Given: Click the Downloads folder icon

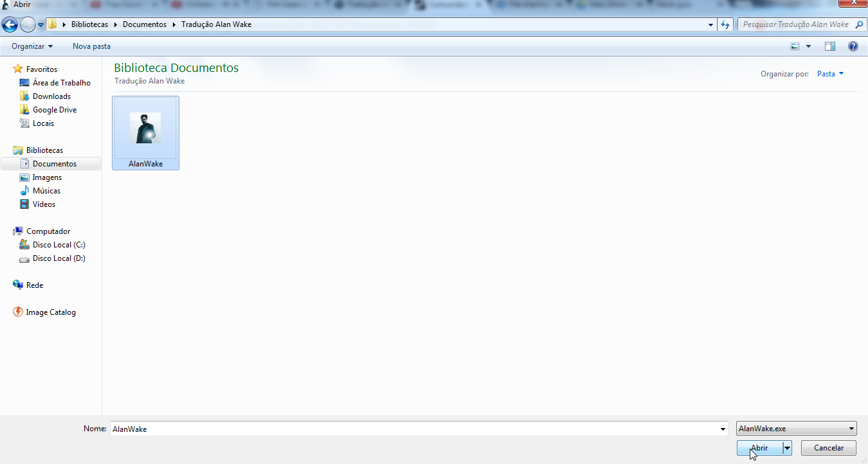Looking at the screenshot, I should tap(24, 96).
